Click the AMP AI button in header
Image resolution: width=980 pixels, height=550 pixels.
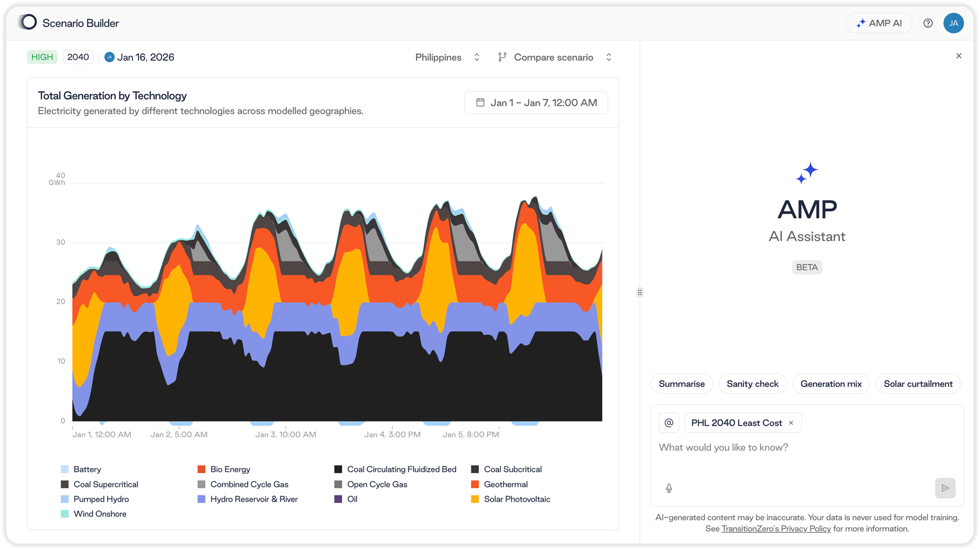click(878, 23)
